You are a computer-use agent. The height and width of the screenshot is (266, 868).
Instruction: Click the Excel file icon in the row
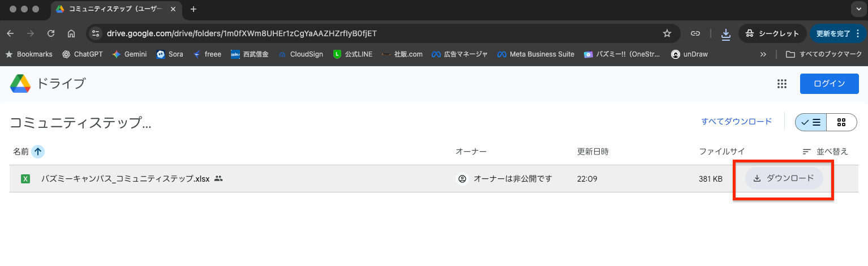tap(25, 179)
